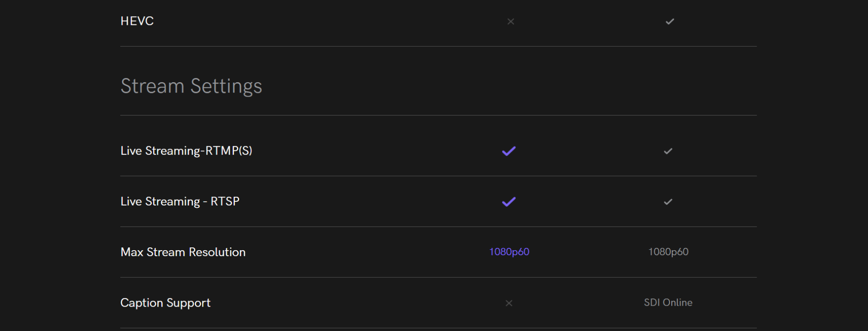Click the divider line below Stream Settings heading
The width and height of the screenshot is (868, 331).
tap(439, 115)
